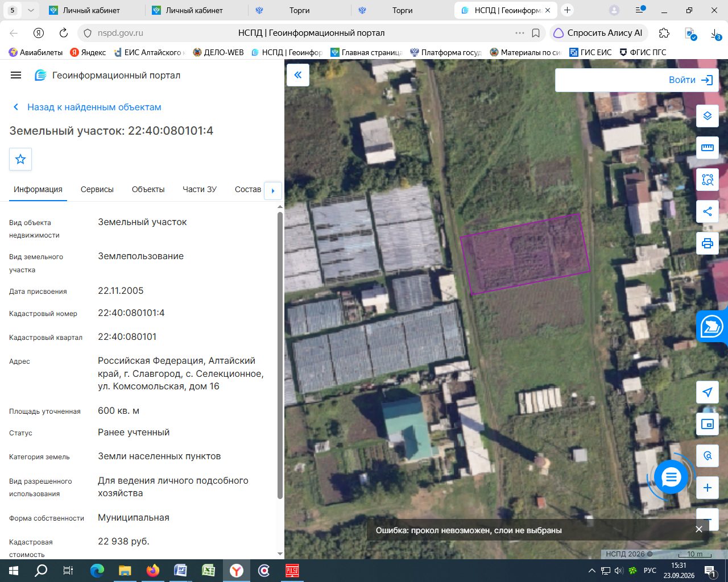
Task: Open the browser downloads icon
Action: (715, 34)
